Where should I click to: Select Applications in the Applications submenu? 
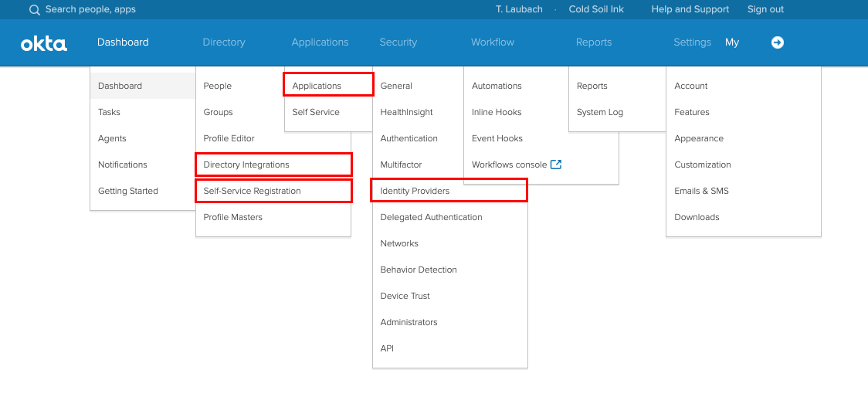[x=317, y=86]
